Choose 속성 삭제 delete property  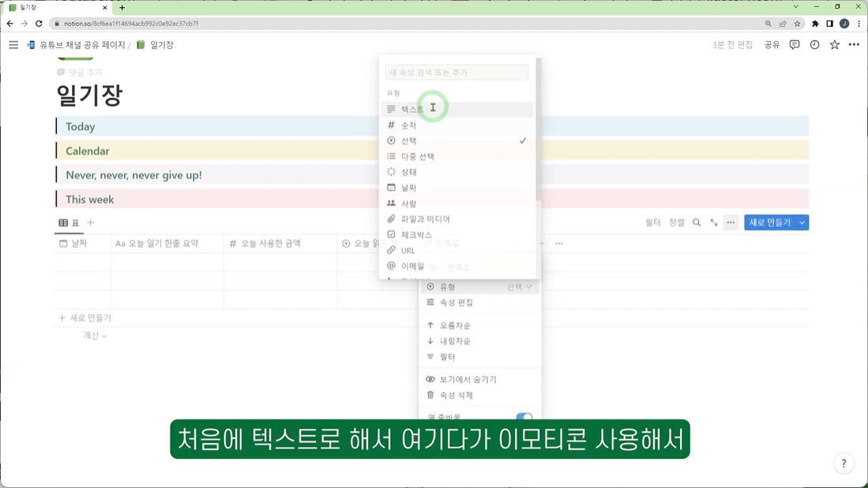pyautogui.click(x=480, y=395)
